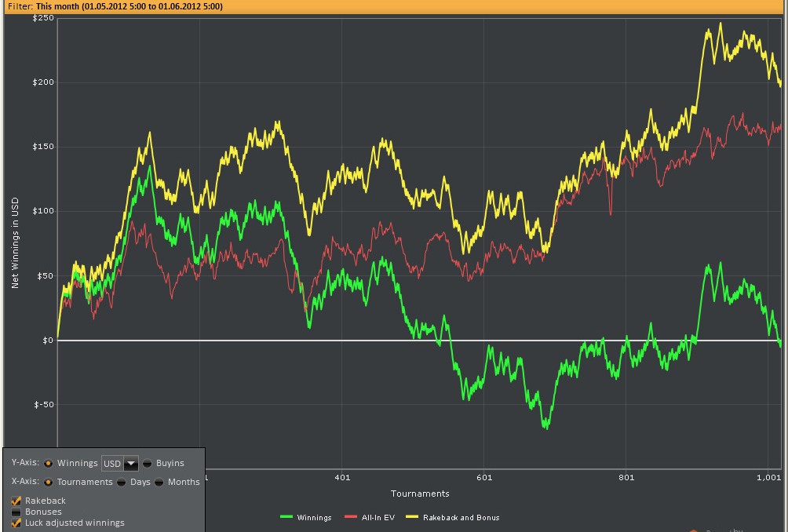Click the $-50 y-axis label
Screen dimensions: 788x532
click(x=44, y=404)
